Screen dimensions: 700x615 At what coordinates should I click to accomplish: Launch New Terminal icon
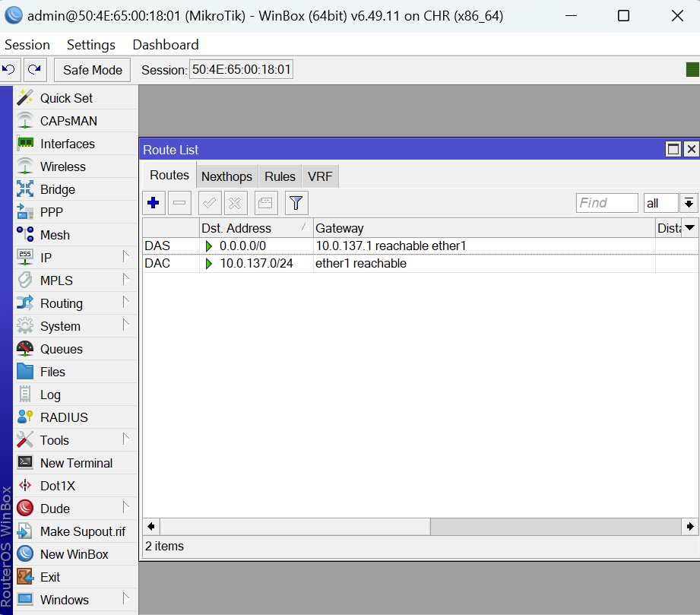pyautogui.click(x=25, y=462)
